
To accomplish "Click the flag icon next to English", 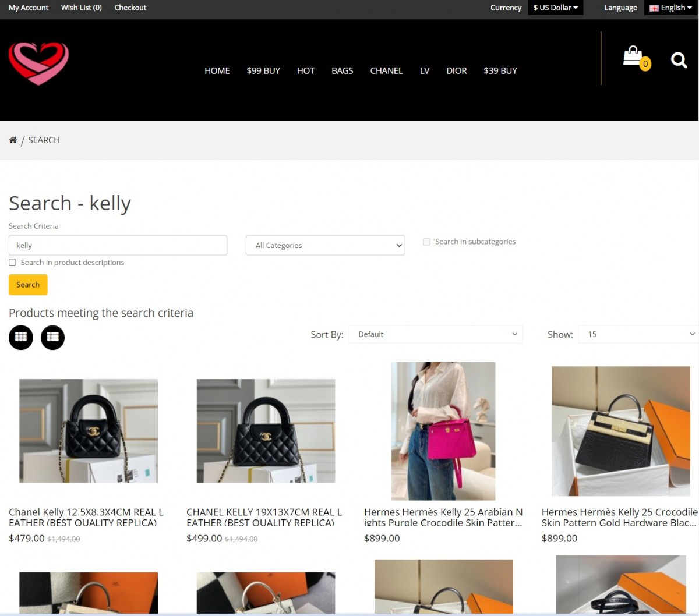I will (x=654, y=8).
